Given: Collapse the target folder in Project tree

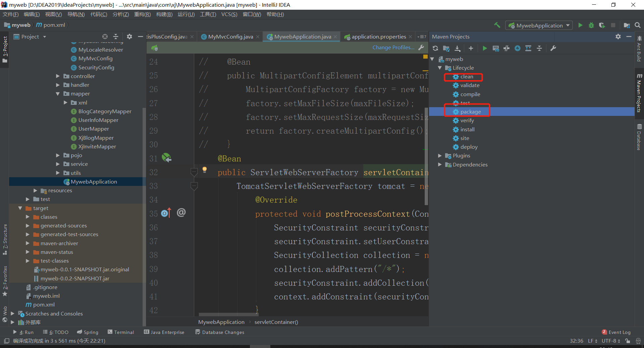Looking at the screenshot, I should [x=20, y=208].
